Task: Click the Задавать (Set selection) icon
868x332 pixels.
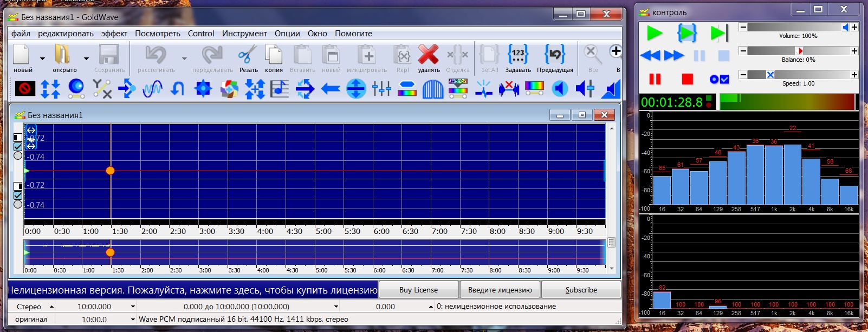Action: [x=518, y=55]
